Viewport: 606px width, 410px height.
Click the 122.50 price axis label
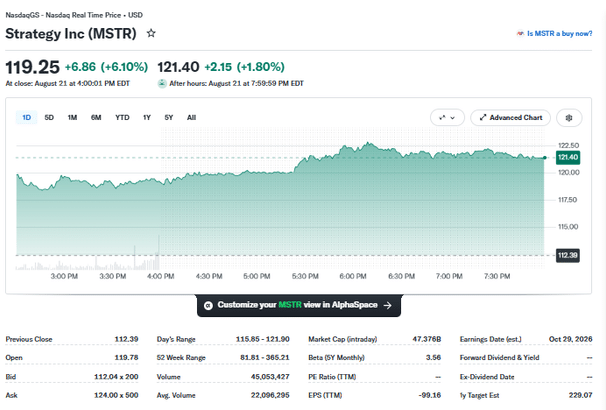[569, 145]
